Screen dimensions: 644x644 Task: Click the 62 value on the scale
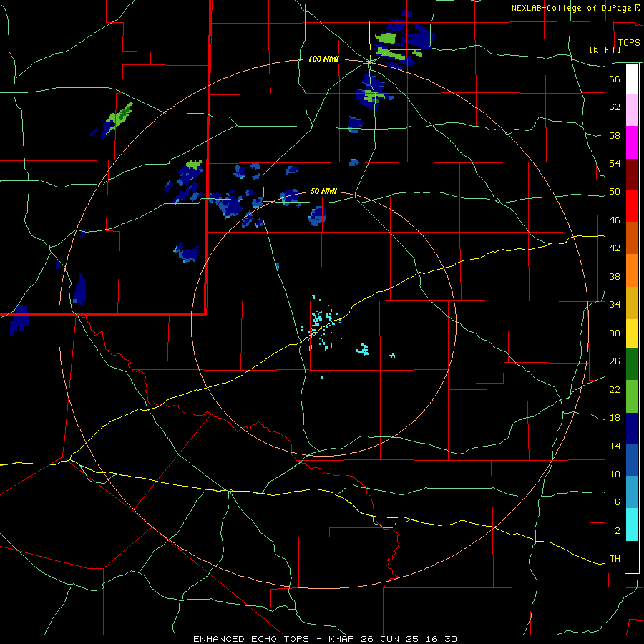[615, 107]
